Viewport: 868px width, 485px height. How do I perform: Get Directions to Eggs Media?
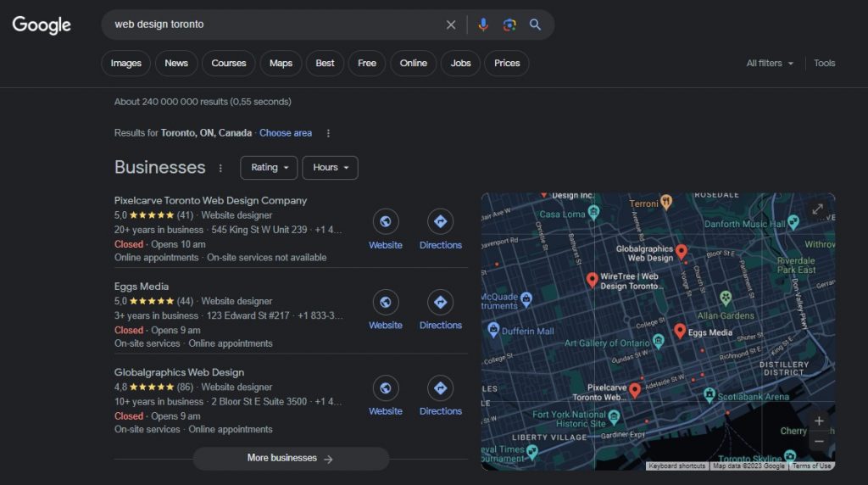[440, 303]
